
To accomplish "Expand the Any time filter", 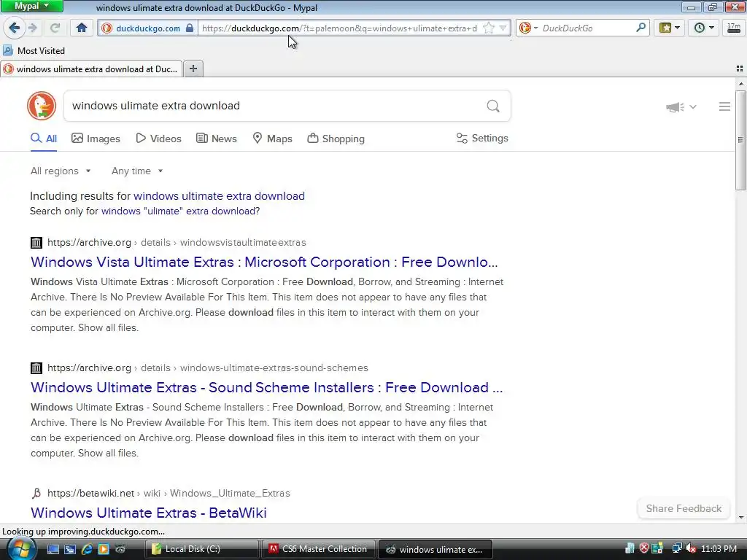I will (x=137, y=171).
